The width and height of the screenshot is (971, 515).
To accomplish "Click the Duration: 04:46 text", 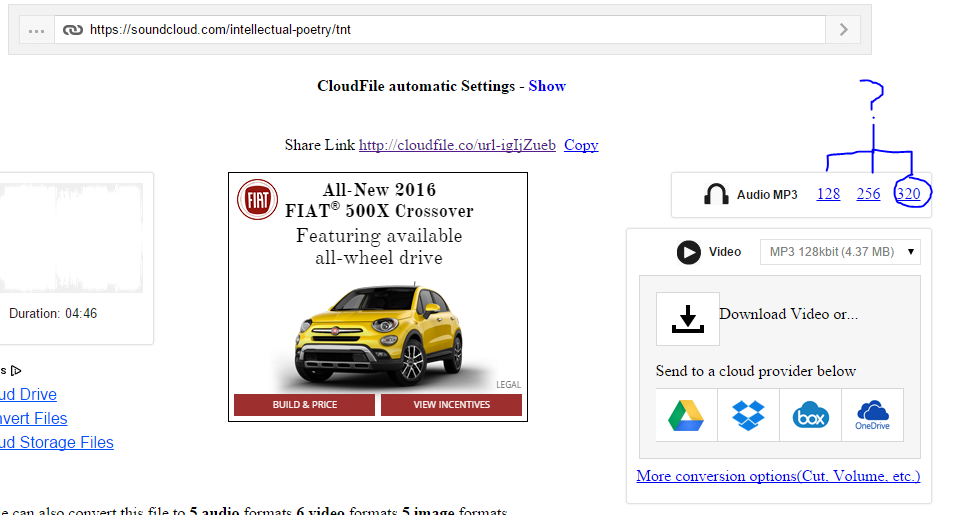I will (x=53, y=313).
